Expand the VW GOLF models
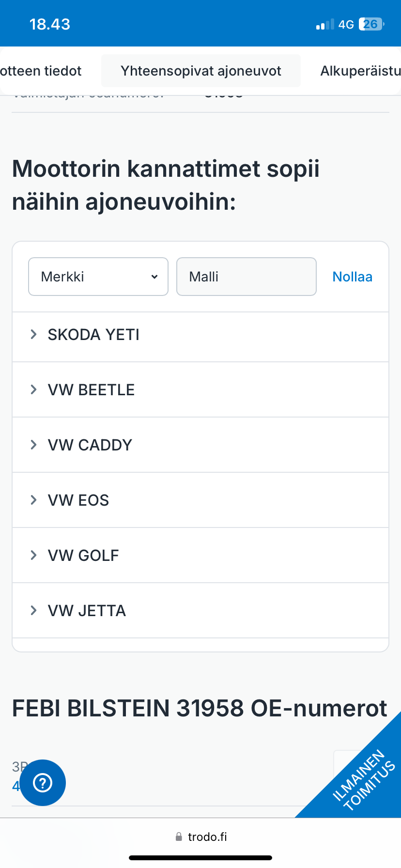The image size is (401, 868). click(83, 555)
